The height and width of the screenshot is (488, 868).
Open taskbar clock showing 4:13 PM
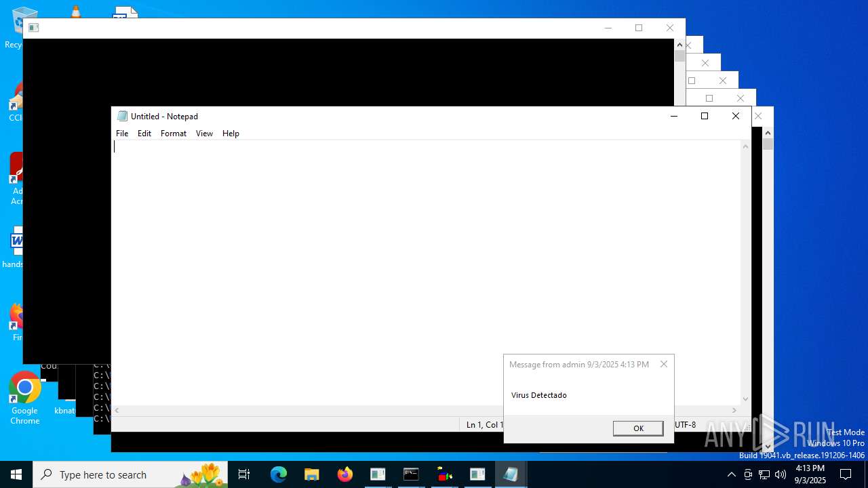click(810, 474)
